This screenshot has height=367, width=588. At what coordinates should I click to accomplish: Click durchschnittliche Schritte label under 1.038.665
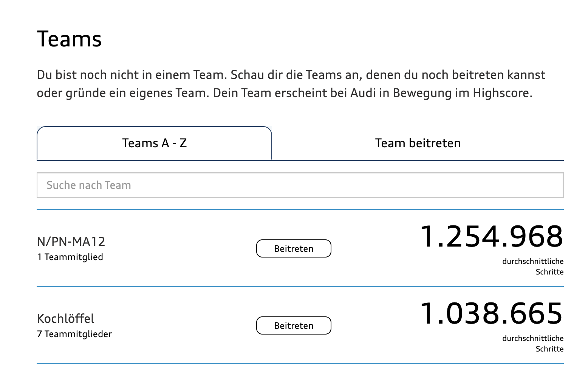(533, 344)
